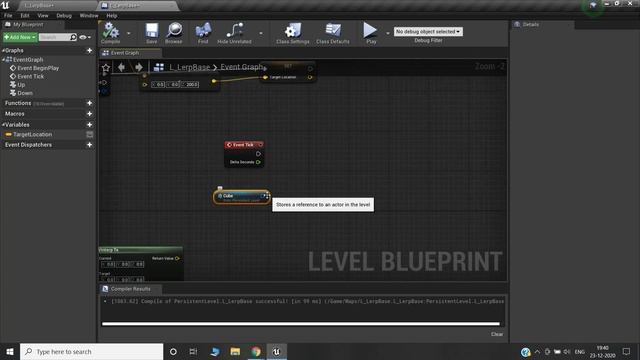Navigate forward in graph history
Viewport: 640px width, 360px height.
(x=139, y=67)
